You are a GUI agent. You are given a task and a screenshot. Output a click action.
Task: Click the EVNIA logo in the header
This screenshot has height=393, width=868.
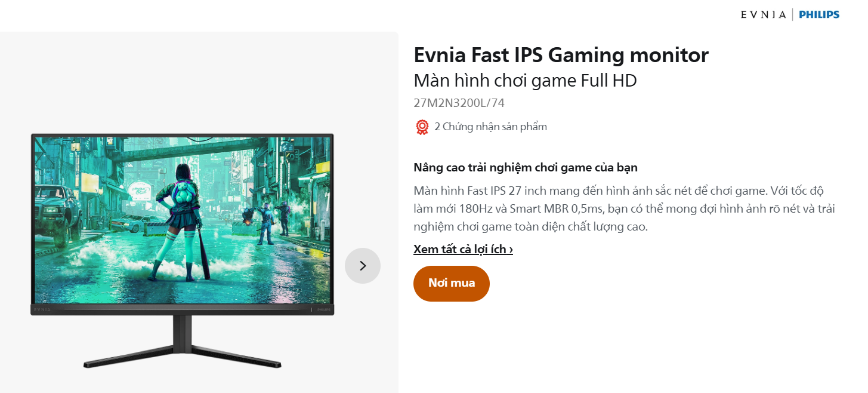(x=763, y=14)
